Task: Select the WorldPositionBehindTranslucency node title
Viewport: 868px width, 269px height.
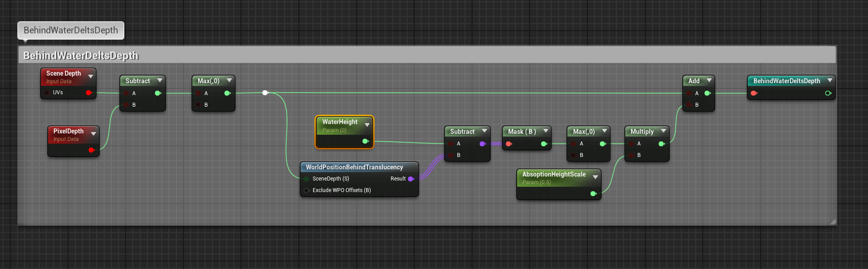Action: click(x=354, y=167)
